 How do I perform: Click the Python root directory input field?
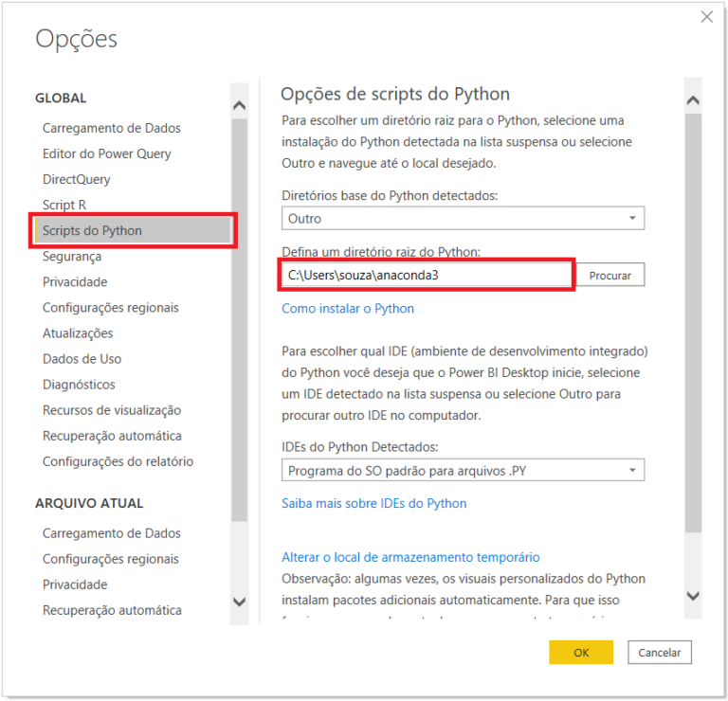click(427, 275)
